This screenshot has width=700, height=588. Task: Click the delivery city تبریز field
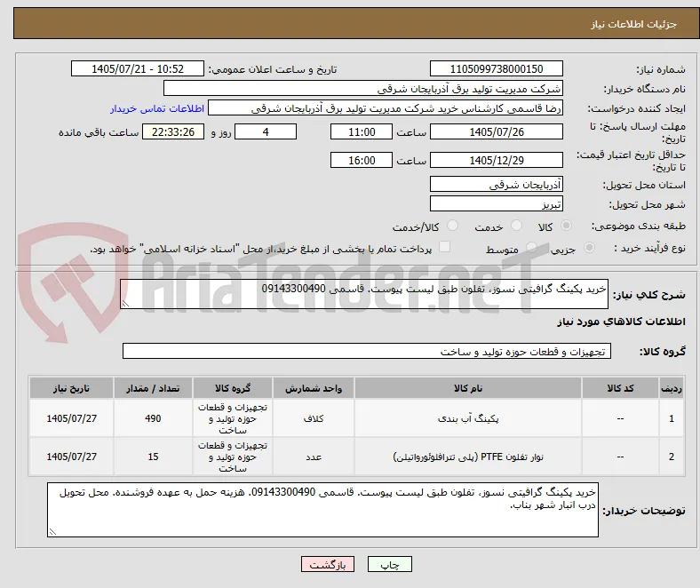(x=496, y=204)
